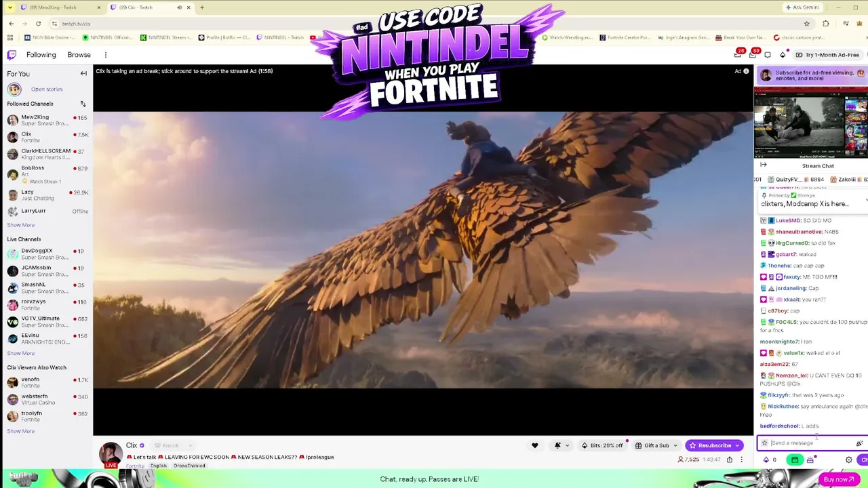
Task: Open websterfn Virtual Casino channel
Action: point(47,400)
